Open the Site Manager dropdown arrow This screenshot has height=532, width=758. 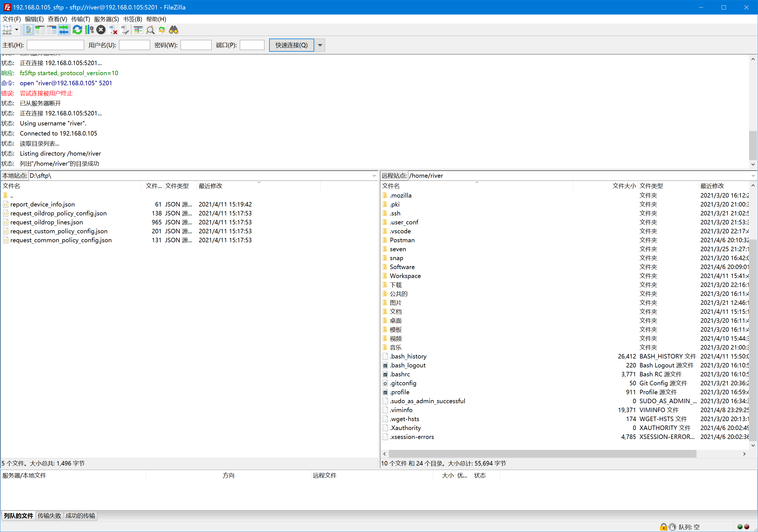point(16,30)
